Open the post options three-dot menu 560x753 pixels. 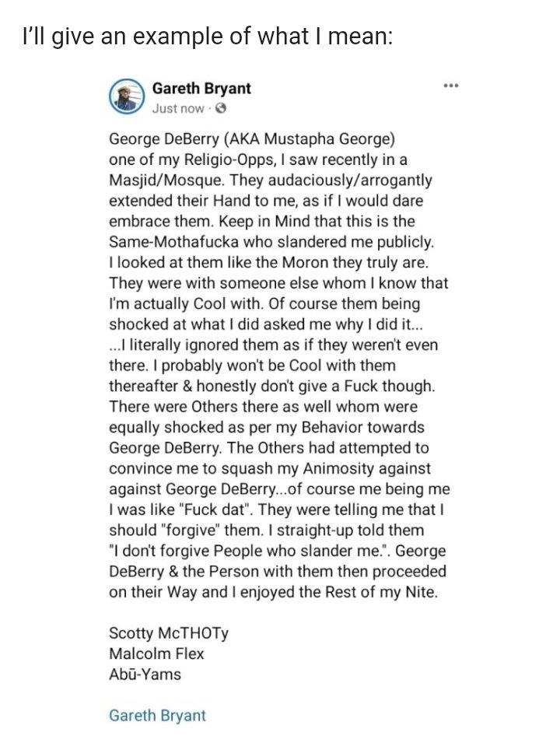450,85
